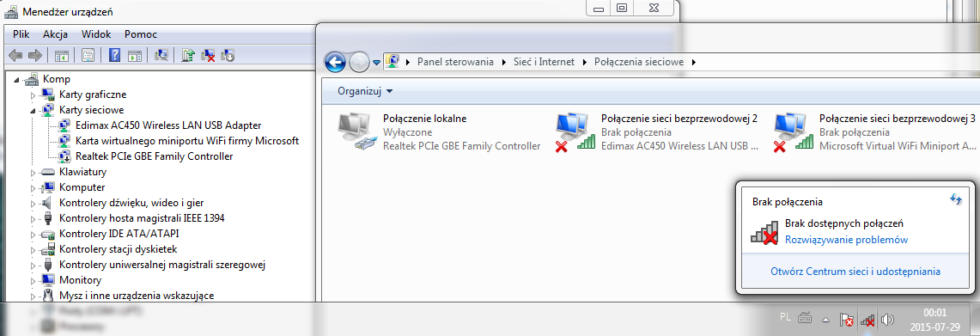Image resolution: width=980 pixels, height=336 pixels.
Task: Click the update driver software toolbar icon
Action: [x=188, y=55]
